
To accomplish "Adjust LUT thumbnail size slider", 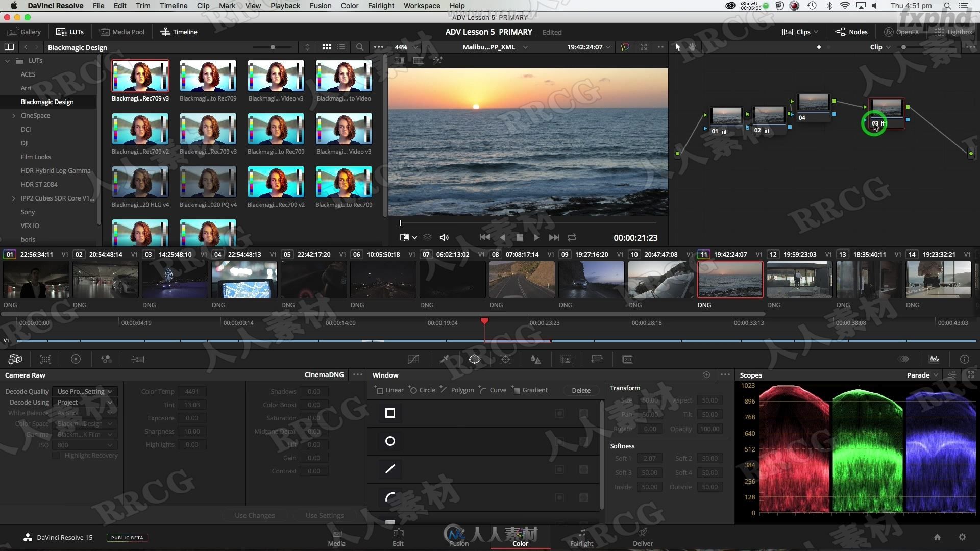I will point(273,47).
